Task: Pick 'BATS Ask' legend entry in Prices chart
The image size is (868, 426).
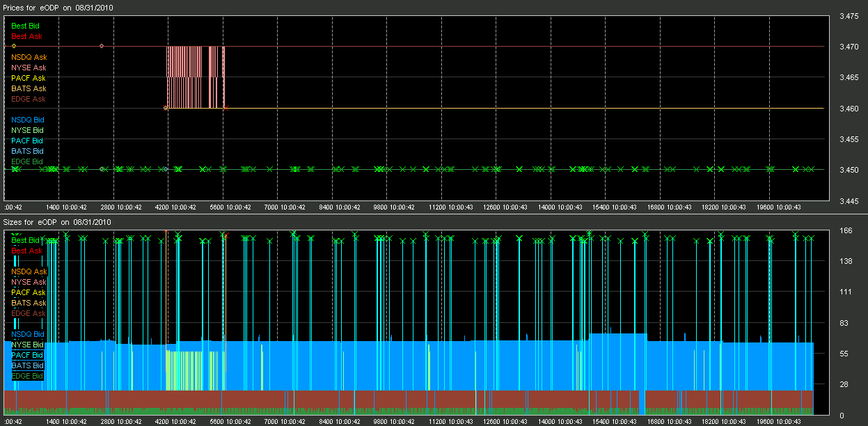Action: 29,88
